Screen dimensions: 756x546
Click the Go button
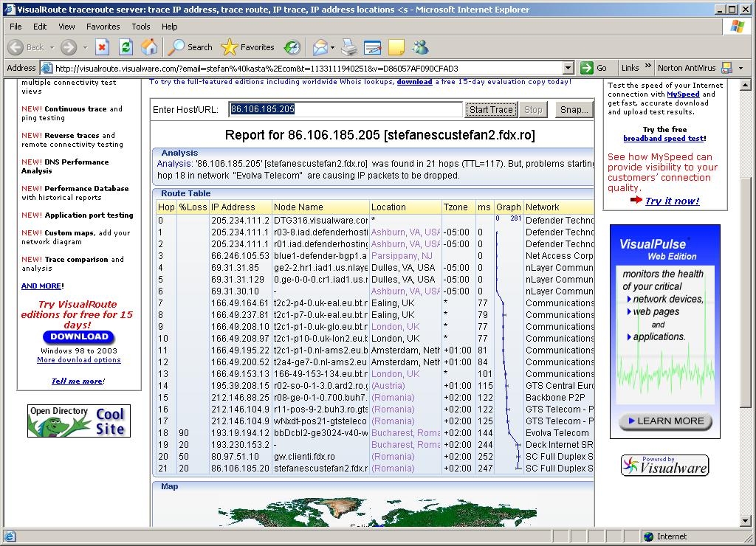click(x=594, y=68)
